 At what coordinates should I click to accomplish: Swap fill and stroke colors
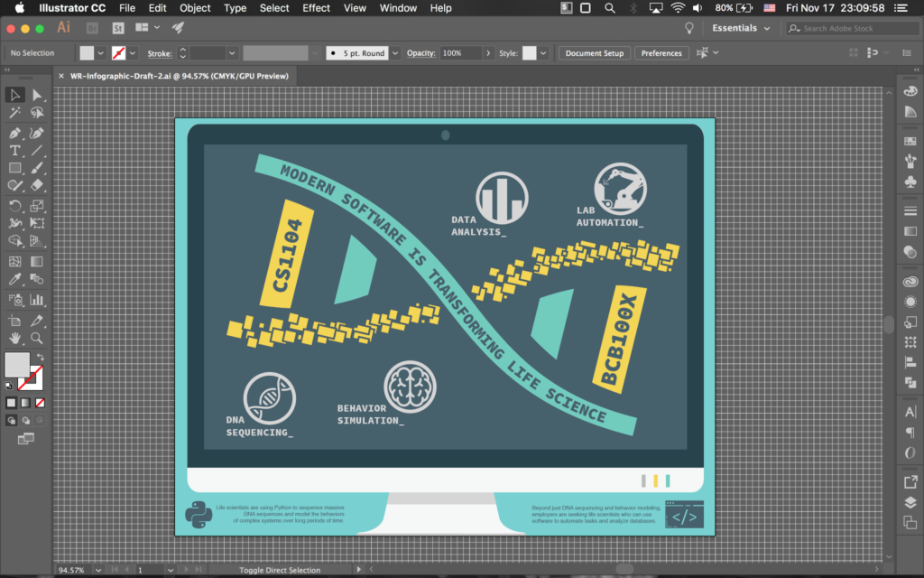pyautogui.click(x=41, y=358)
